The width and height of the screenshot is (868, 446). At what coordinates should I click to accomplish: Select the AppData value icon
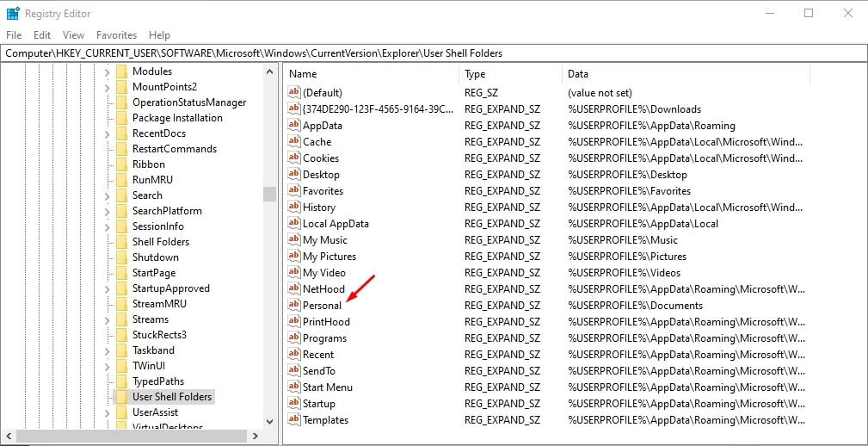294,125
